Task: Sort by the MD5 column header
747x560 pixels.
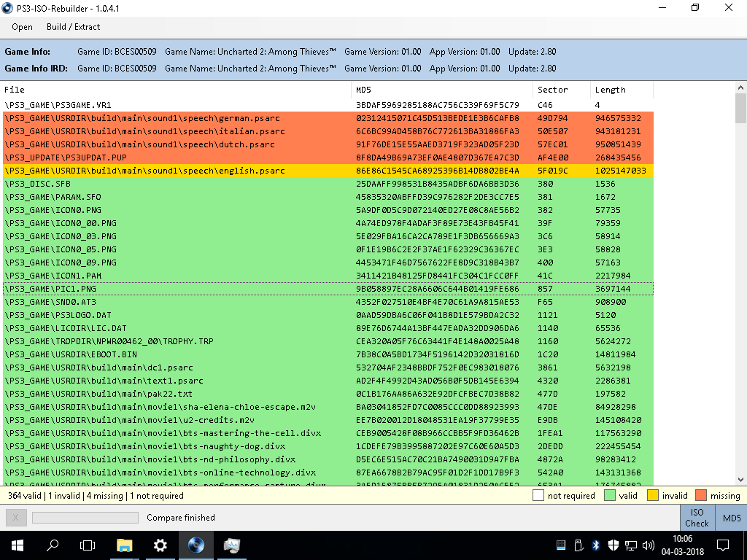Action: tap(442, 90)
